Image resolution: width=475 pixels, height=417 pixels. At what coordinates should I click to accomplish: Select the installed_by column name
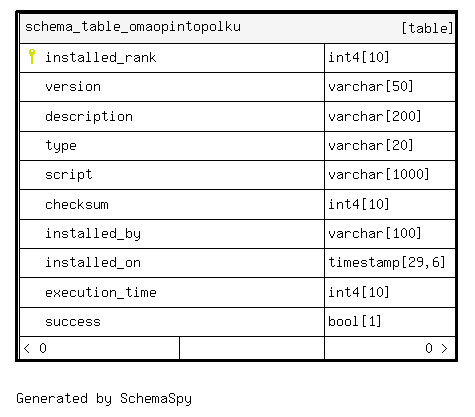tap(93, 234)
